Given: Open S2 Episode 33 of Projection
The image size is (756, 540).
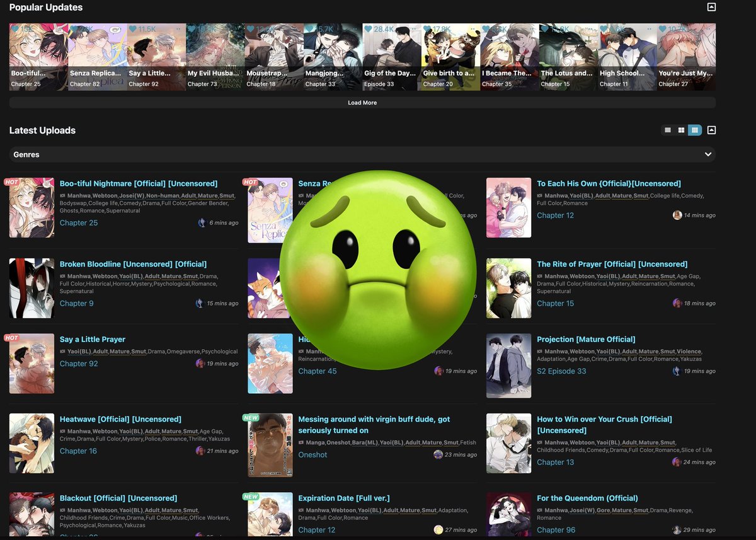Looking at the screenshot, I should 561,371.
